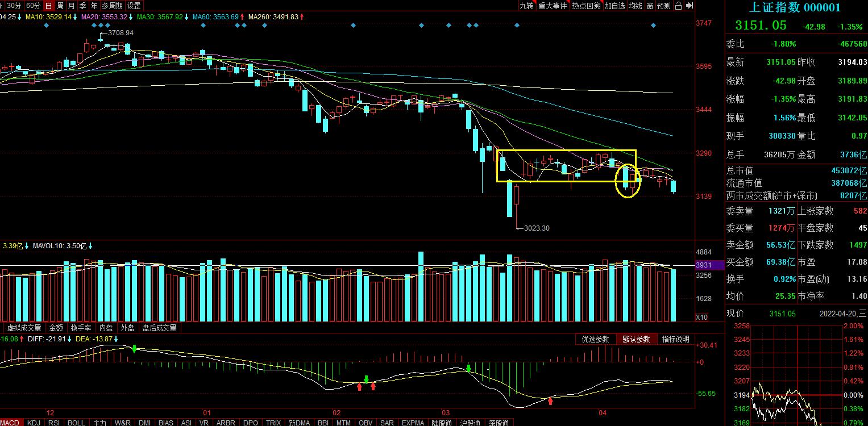Switch to the BIAS indicator tab

click(x=166, y=423)
